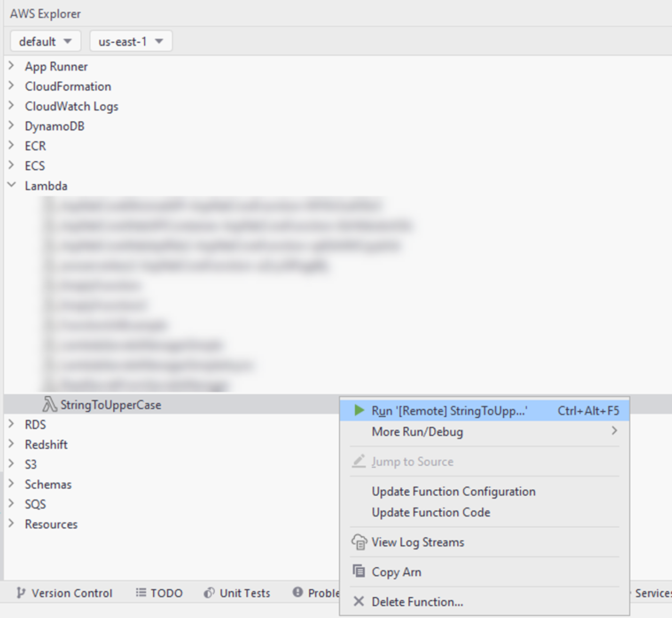Click the lambda icon beside StringToUpperCase
Screen dimensions: 672x618
coord(50,404)
